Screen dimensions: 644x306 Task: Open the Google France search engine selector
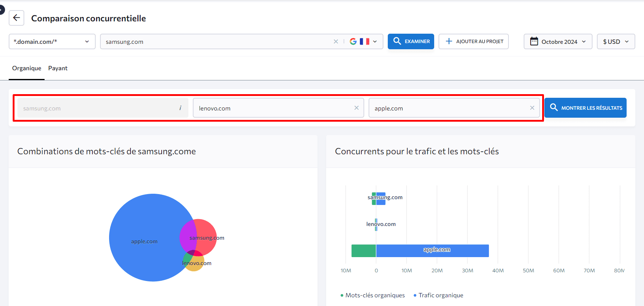[x=363, y=42]
